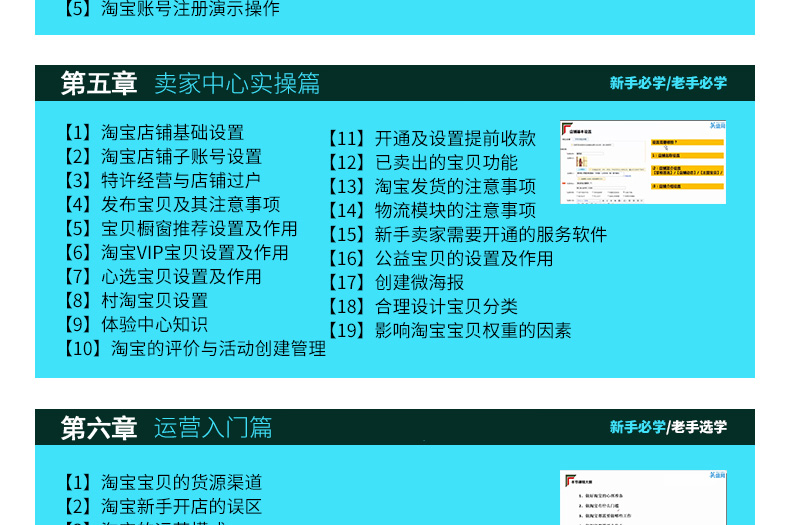
Task: Select item 【18】 合理设计宝贝分类
Action: point(422,306)
